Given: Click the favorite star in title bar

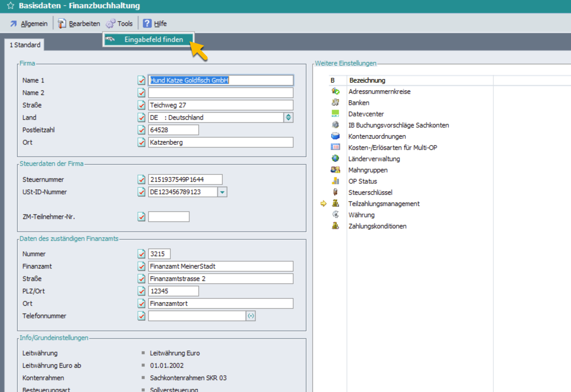Looking at the screenshot, I should [x=11, y=6].
